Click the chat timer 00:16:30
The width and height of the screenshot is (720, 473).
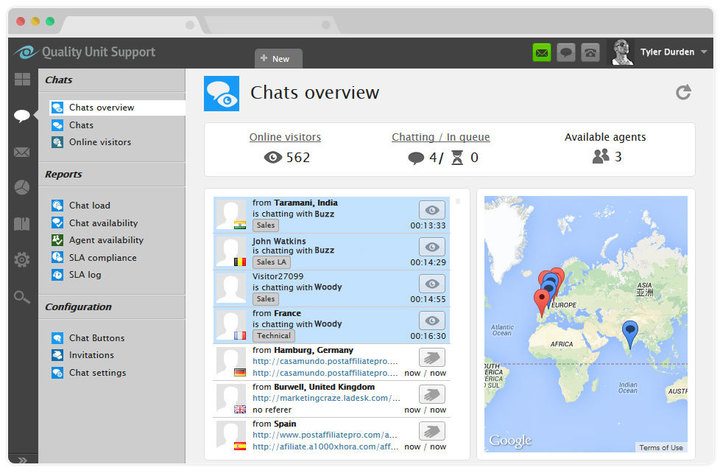tap(428, 336)
